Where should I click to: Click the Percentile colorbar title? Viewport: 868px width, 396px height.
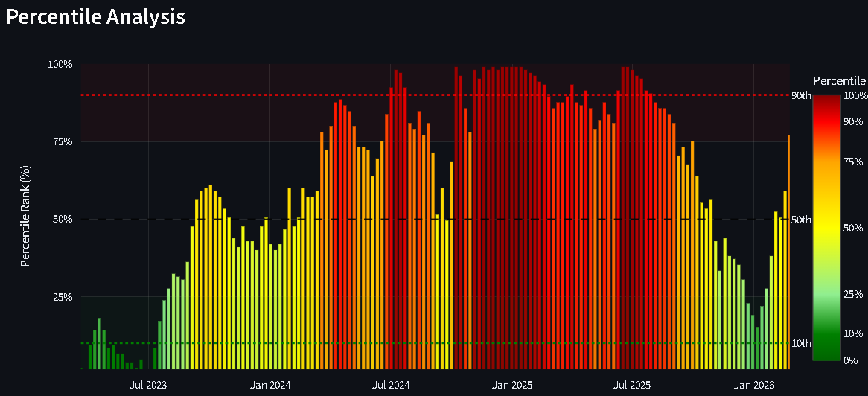pyautogui.click(x=839, y=81)
